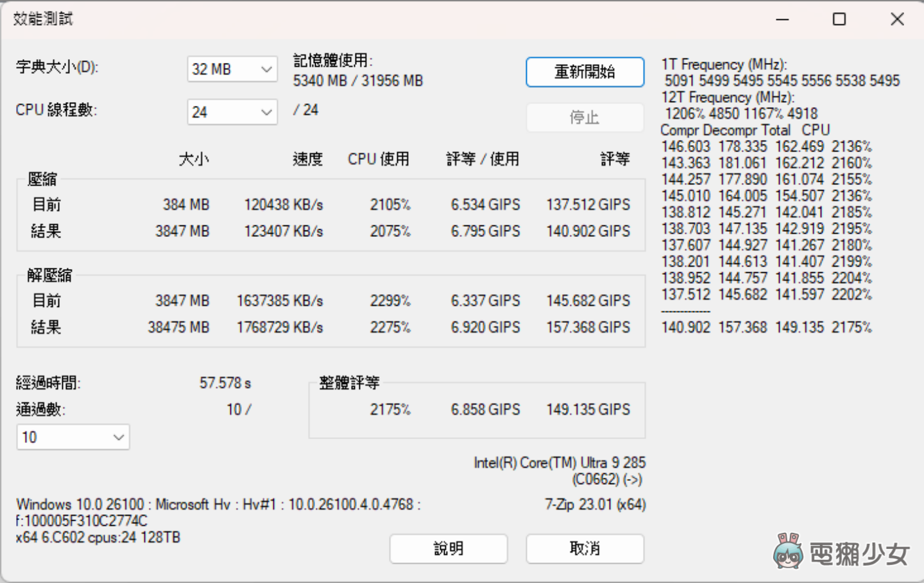This screenshot has height=583, width=924.
Task: Close the benchmark window
Action: 897,19
